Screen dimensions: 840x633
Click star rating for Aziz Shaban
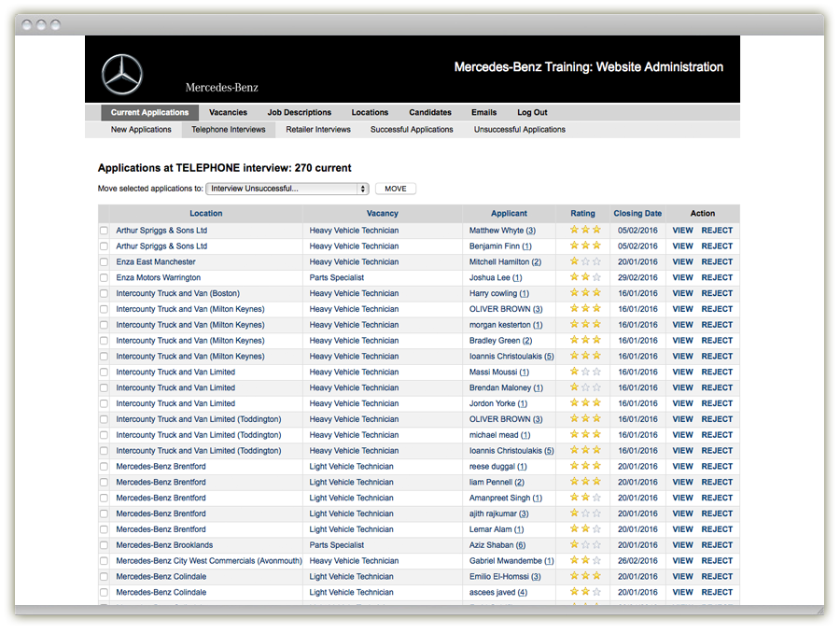pyautogui.click(x=584, y=545)
